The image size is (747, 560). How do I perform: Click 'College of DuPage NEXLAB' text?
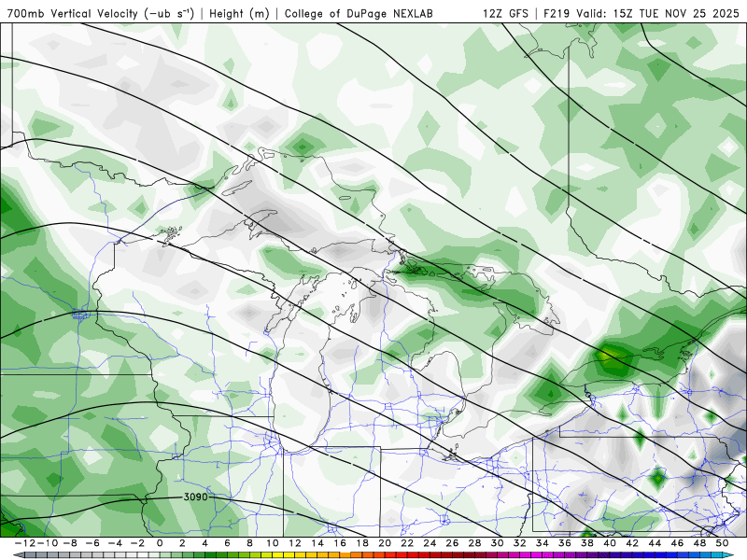pyautogui.click(x=359, y=13)
